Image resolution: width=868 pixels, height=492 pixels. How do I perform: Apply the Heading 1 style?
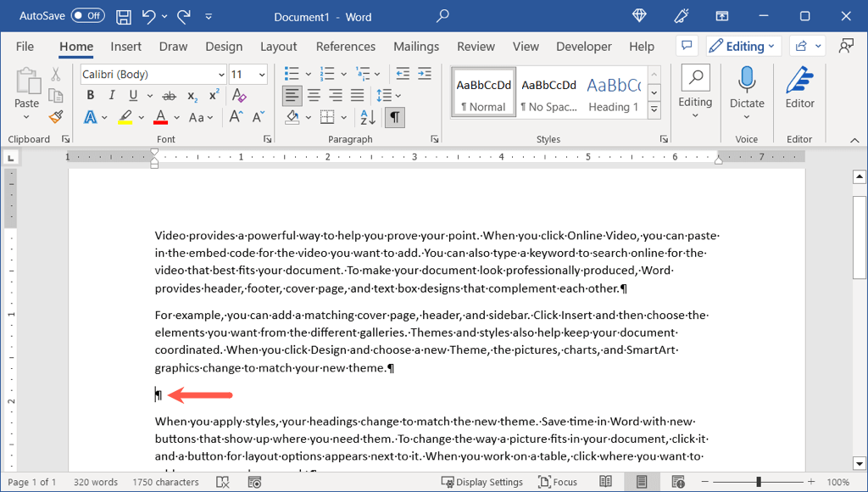pyautogui.click(x=614, y=92)
